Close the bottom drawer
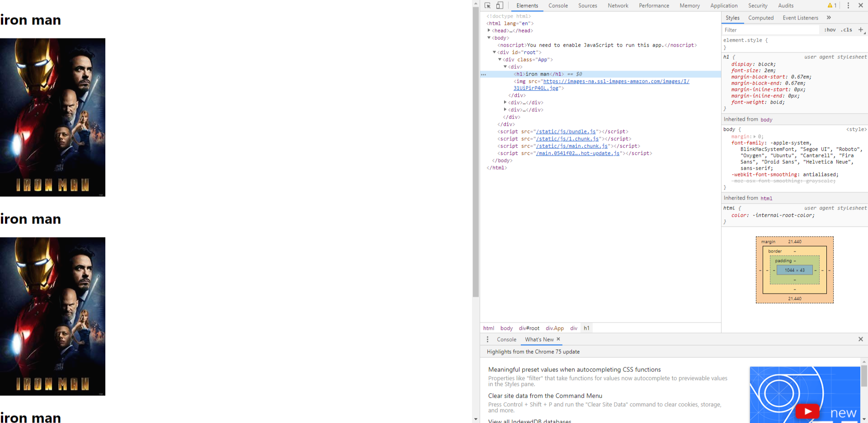This screenshot has width=868, height=423. [860, 339]
